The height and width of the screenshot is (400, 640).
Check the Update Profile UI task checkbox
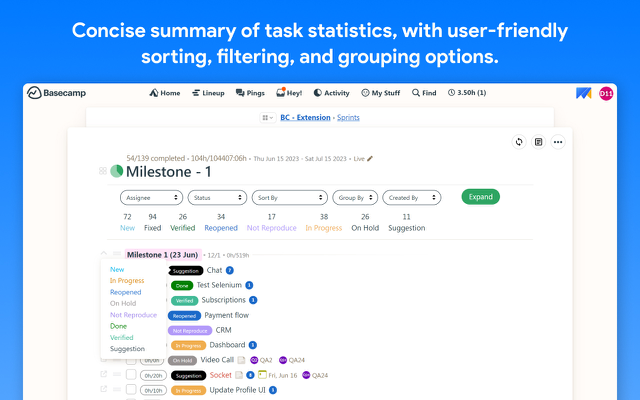coord(131,390)
